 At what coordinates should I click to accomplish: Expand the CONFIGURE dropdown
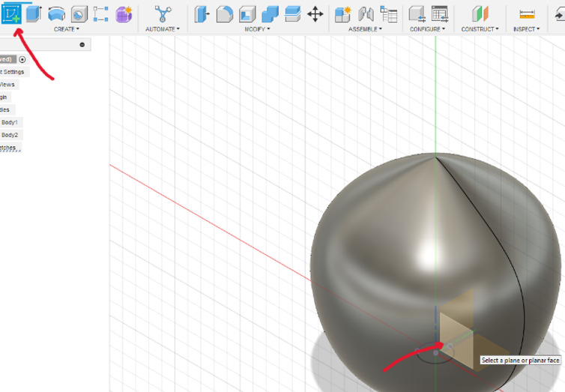[x=427, y=29]
